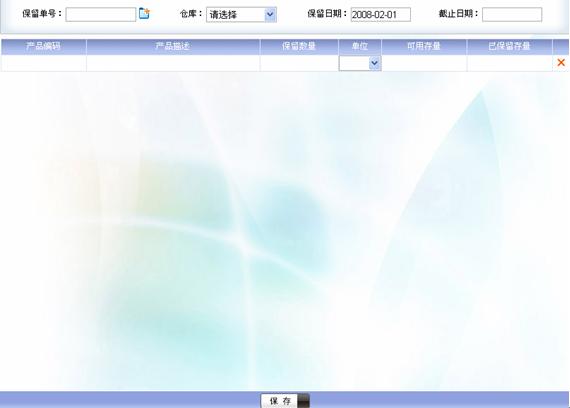This screenshot has height=408, width=570.
Task: Select the empty 已保留存量 cell in first row
Action: 509,63
